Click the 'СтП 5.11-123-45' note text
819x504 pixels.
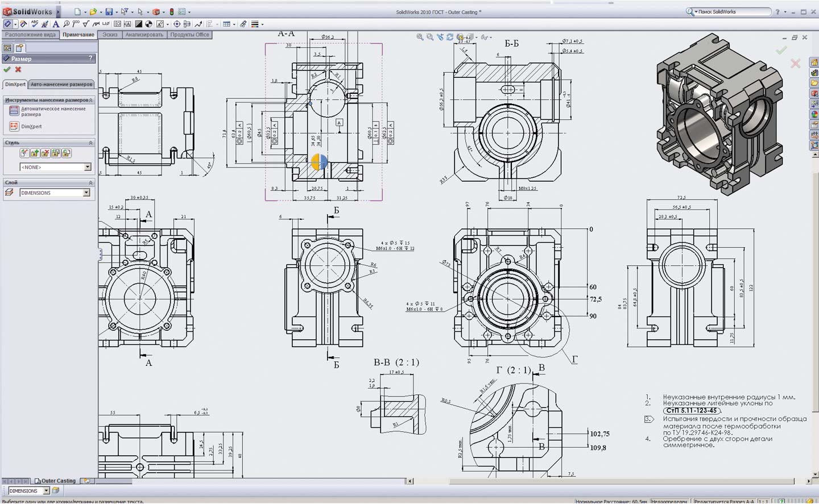tap(692, 410)
